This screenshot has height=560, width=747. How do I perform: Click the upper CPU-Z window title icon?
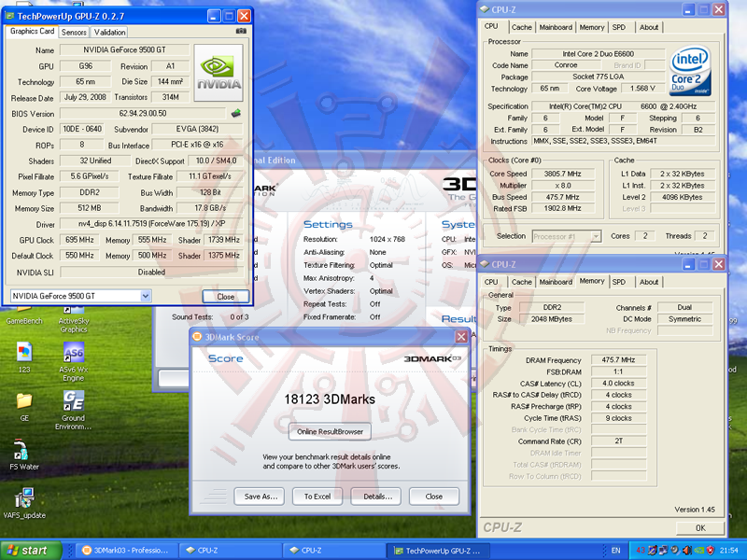coord(485,9)
